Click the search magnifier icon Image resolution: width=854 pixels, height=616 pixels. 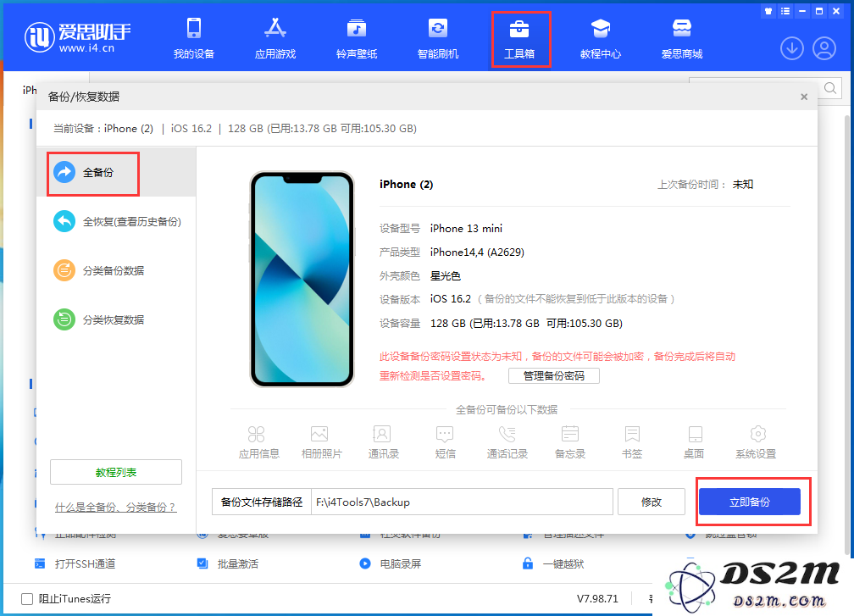point(830,88)
